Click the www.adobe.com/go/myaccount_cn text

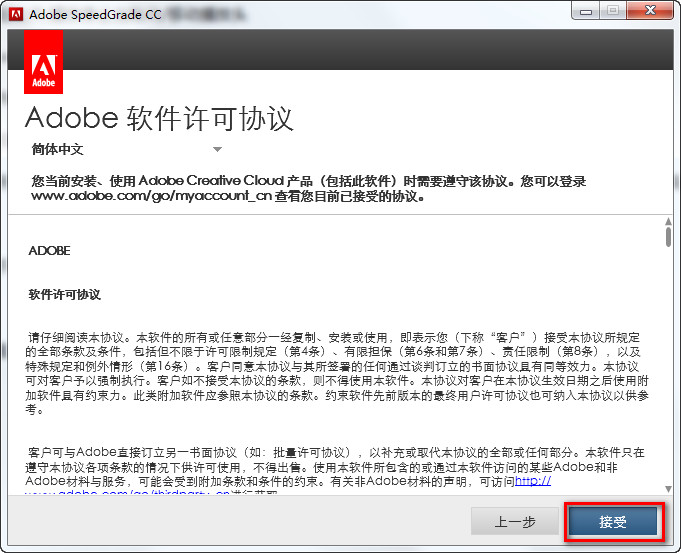[x=152, y=196]
